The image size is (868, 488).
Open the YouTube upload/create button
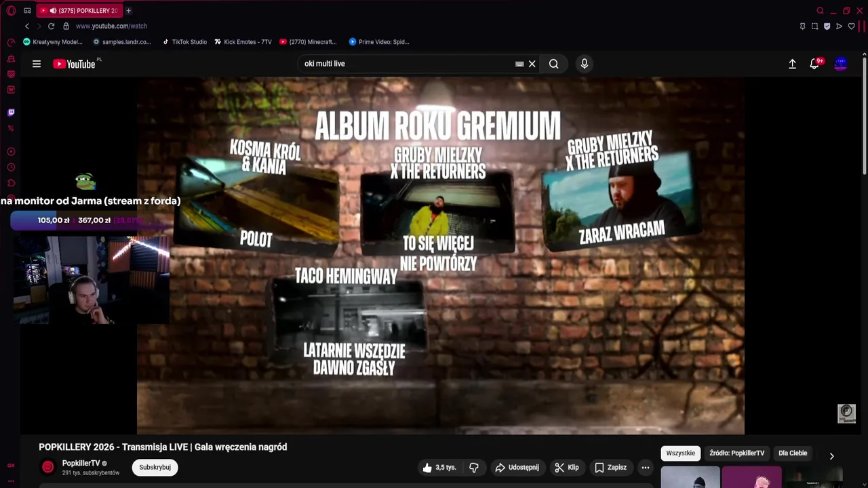point(792,64)
